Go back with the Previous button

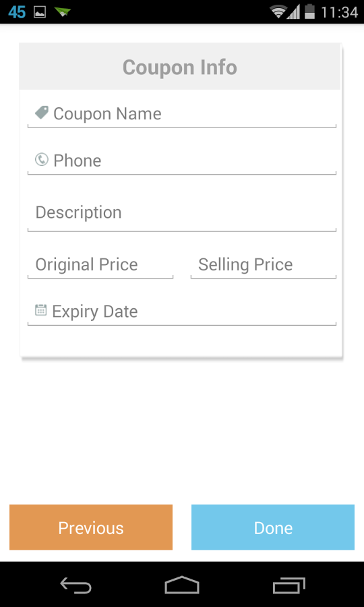[x=91, y=527]
